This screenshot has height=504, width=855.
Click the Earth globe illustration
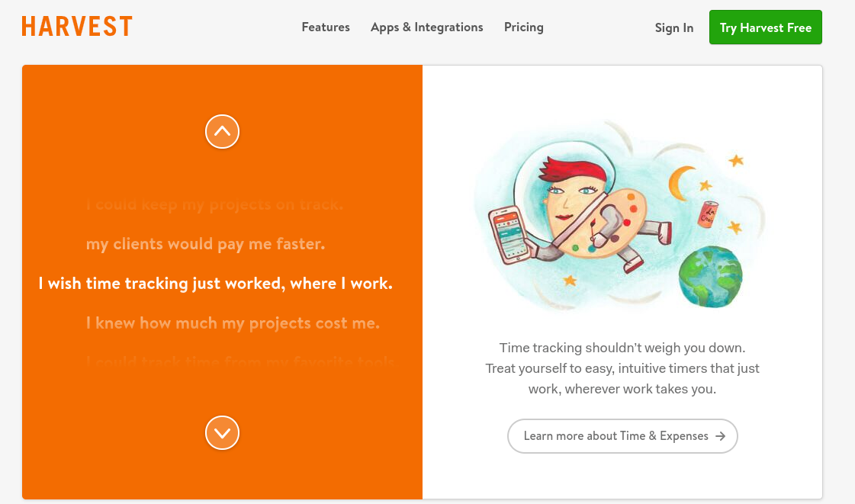tap(711, 277)
